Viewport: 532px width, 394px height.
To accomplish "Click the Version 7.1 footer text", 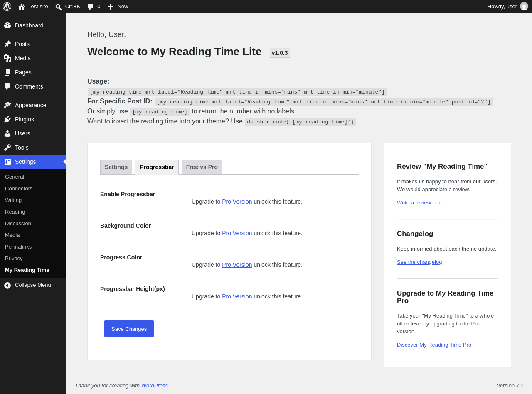I will (x=510, y=385).
